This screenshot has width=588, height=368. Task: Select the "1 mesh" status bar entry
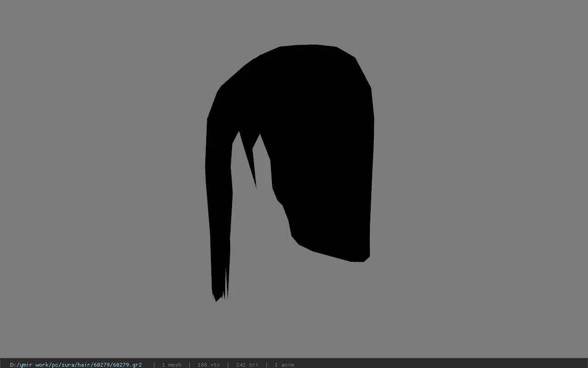coord(171,365)
